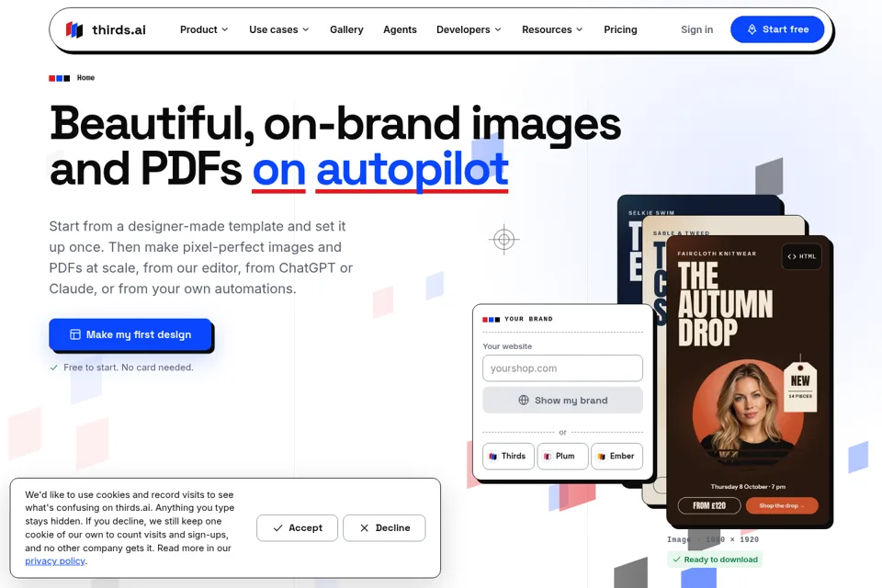Click the Start free button

tap(777, 29)
